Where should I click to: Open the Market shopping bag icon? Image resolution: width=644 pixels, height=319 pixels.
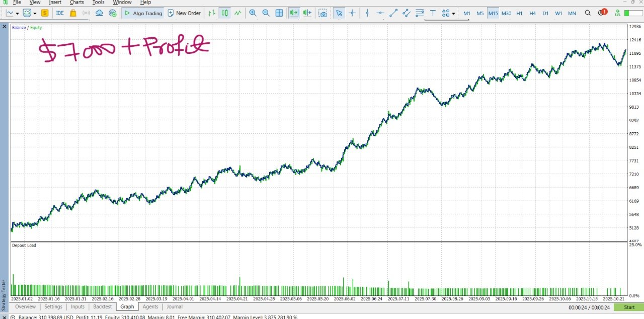pyautogui.click(x=73, y=13)
